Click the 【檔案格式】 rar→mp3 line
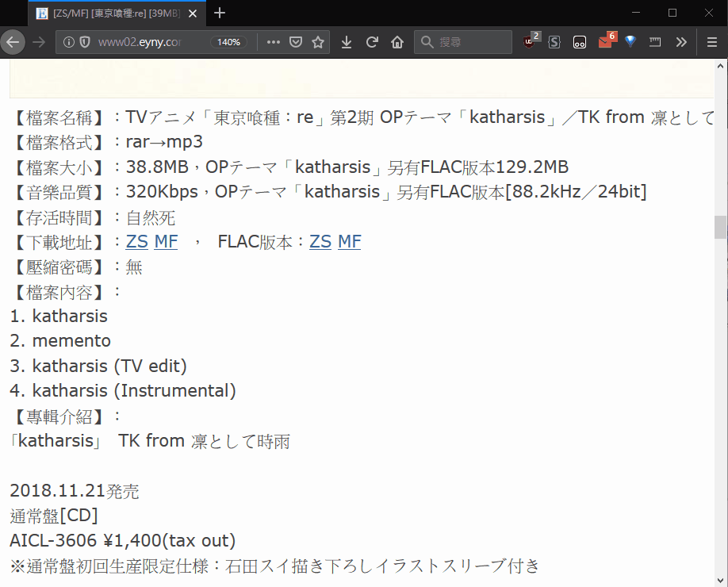This screenshot has width=728, height=587. tap(107, 142)
